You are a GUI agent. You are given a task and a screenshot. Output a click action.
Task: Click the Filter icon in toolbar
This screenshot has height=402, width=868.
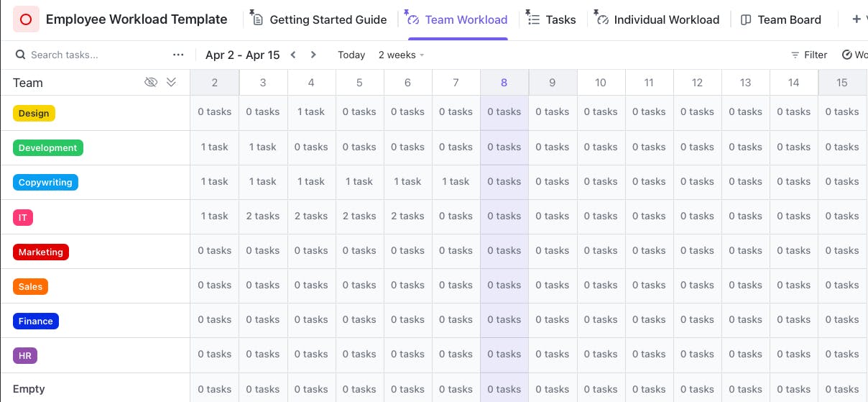795,55
